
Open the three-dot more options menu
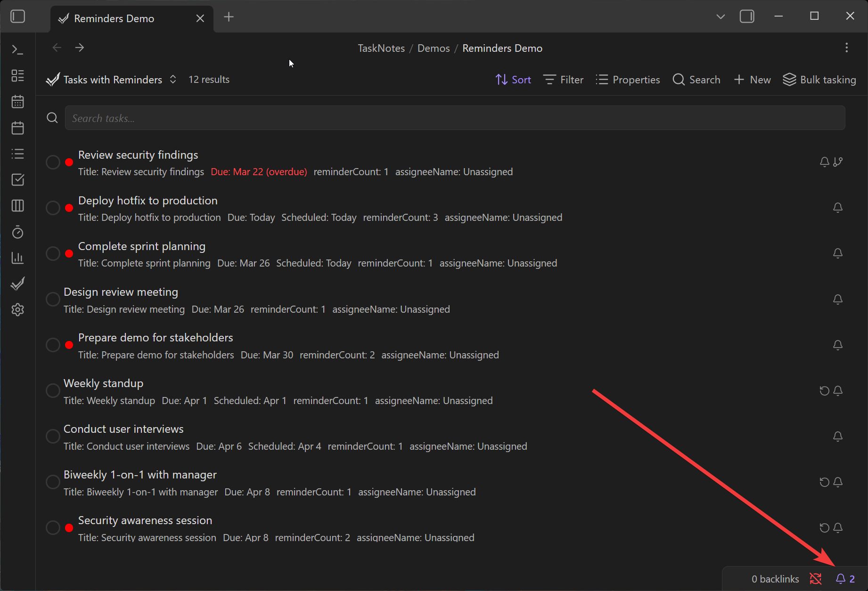[x=846, y=48]
